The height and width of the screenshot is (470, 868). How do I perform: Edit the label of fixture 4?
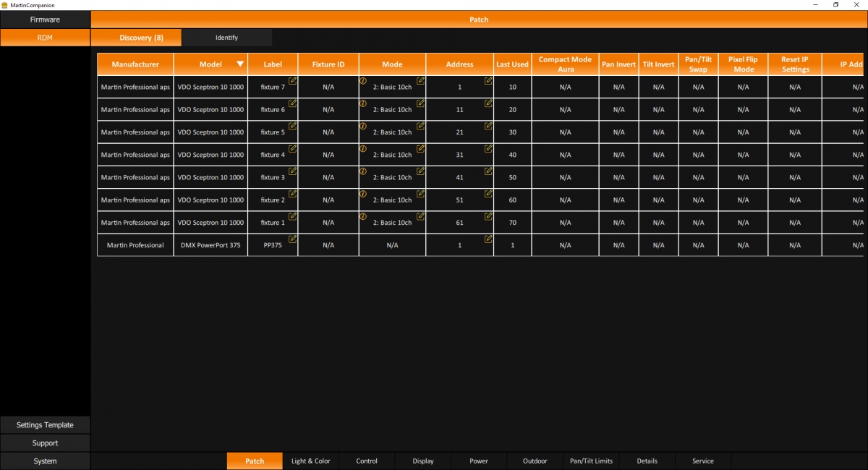[293, 148]
